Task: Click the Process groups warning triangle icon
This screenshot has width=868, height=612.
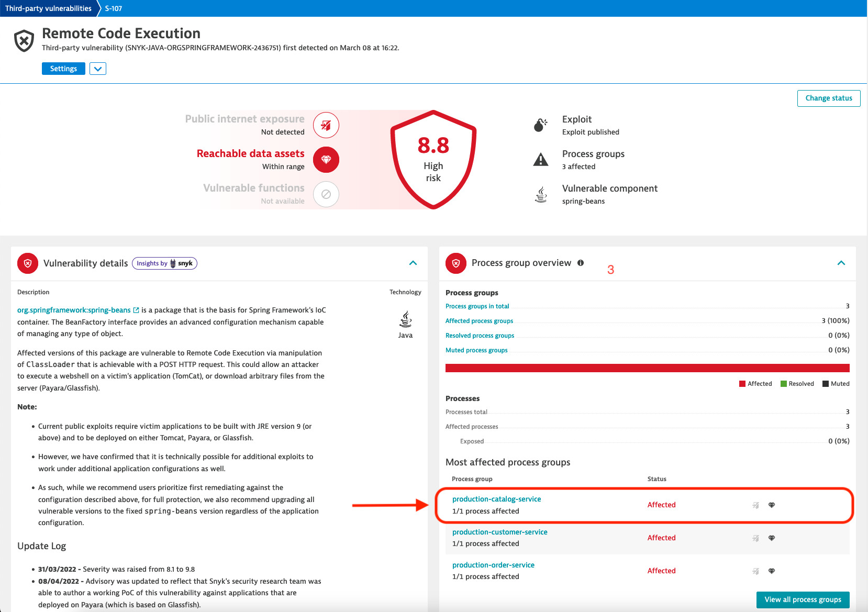Action: (x=540, y=160)
